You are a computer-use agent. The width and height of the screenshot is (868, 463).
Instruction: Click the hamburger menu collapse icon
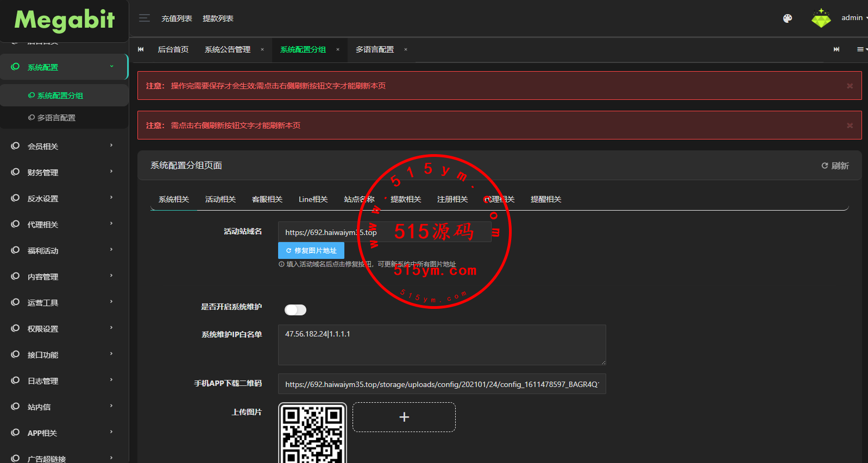(144, 18)
